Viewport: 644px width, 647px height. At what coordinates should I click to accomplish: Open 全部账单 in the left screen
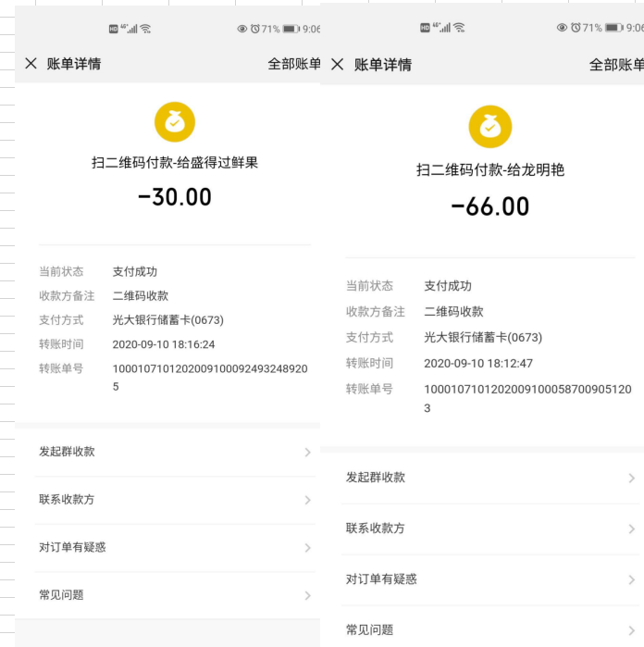click(x=293, y=64)
